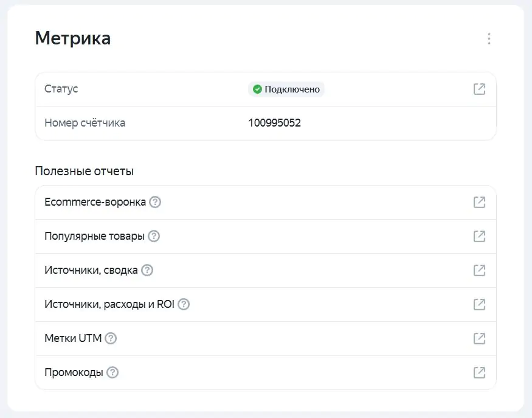Click the Популярные товары report name
The width and height of the screenshot is (532, 418).
pos(94,236)
